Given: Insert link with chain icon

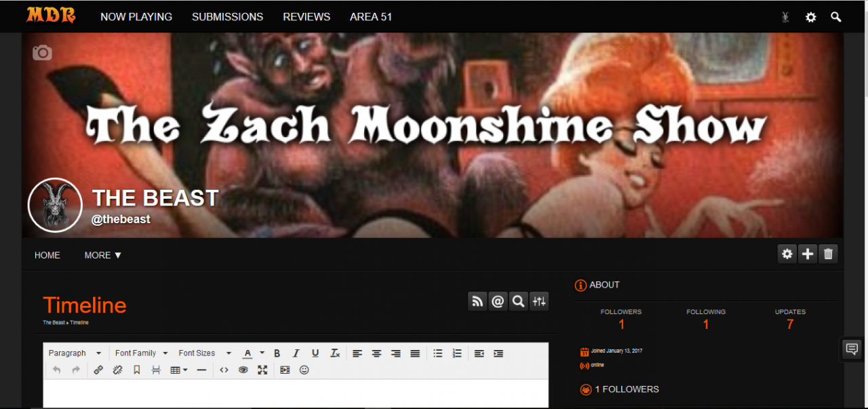Looking at the screenshot, I should click(98, 370).
